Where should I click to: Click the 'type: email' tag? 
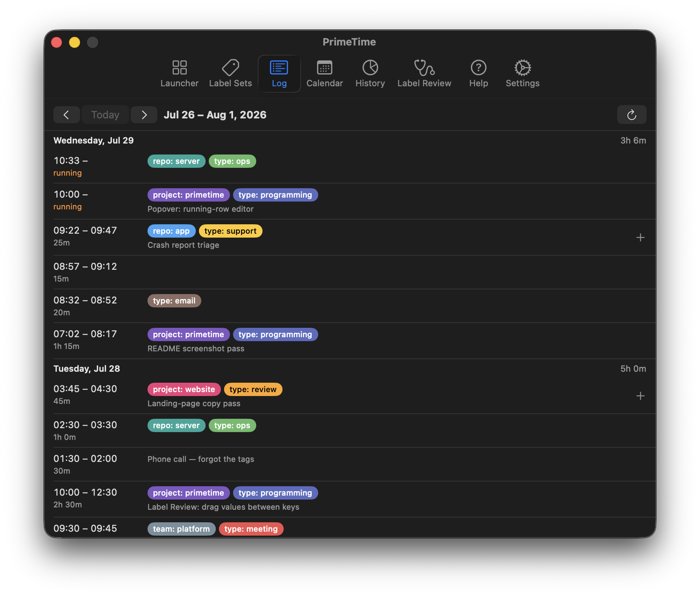[x=174, y=301]
